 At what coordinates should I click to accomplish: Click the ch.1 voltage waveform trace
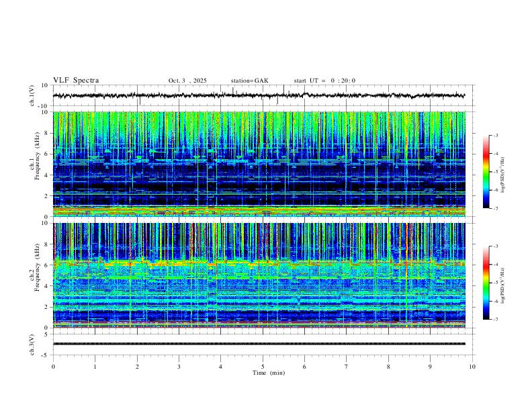pos(259,95)
